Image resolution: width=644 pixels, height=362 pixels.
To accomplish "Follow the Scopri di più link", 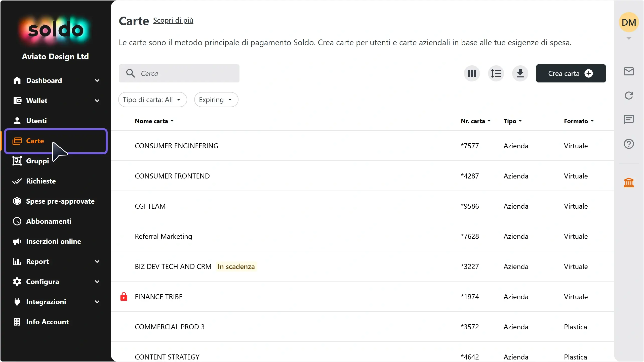I will click(173, 20).
